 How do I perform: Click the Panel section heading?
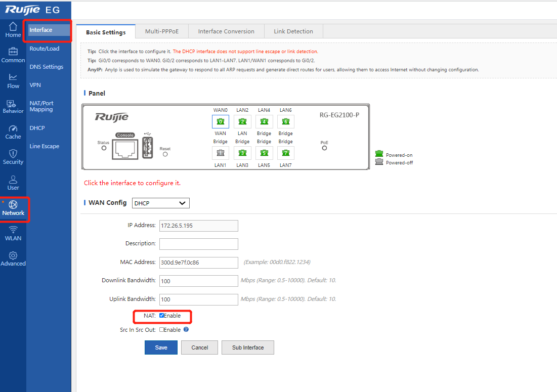click(97, 94)
